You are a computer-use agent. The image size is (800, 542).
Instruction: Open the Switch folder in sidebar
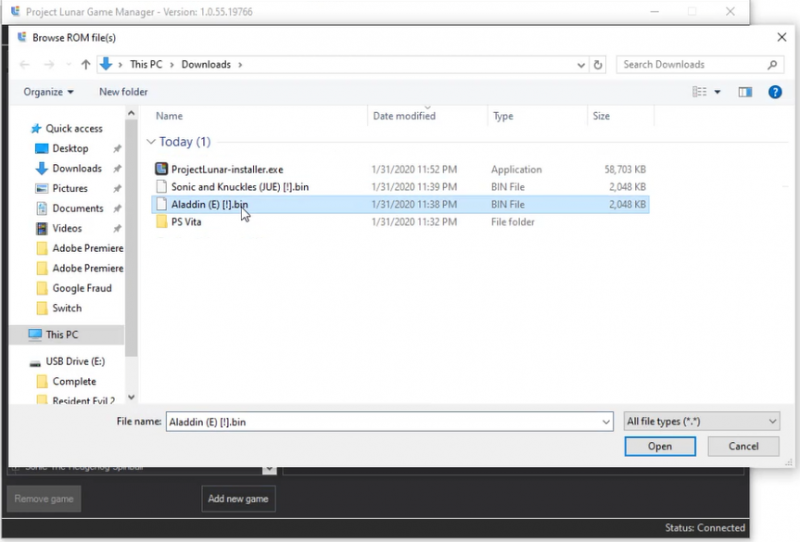[67, 308]
